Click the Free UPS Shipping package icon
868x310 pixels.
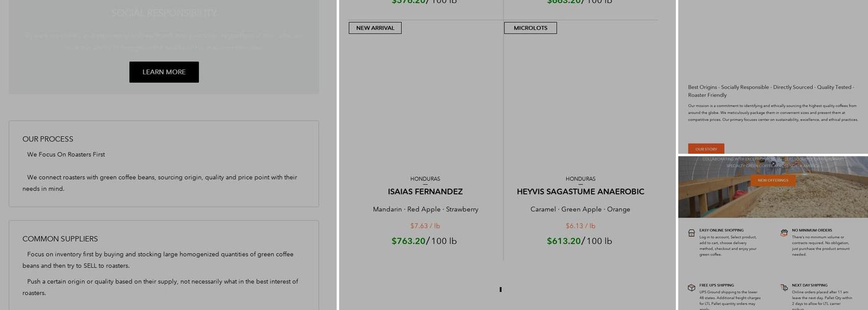tap(691, 288)
